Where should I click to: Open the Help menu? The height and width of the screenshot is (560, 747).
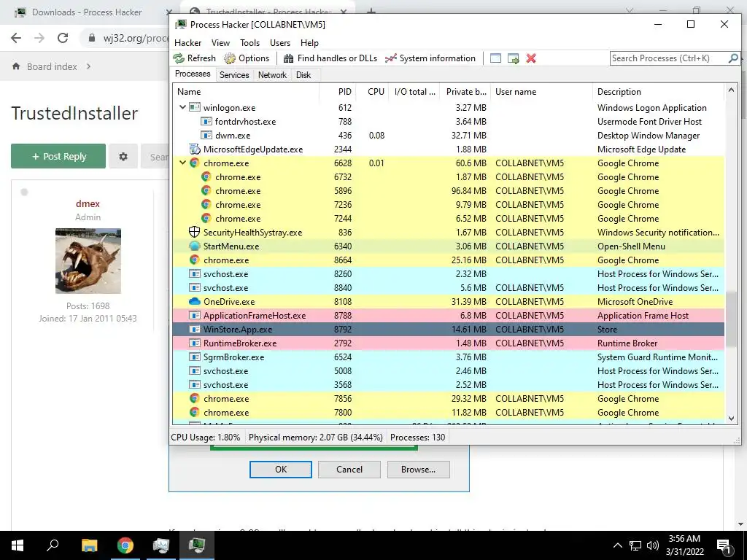(309, 43)
